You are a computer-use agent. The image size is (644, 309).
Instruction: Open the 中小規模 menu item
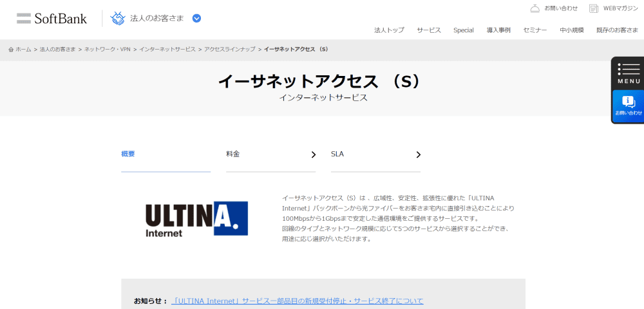tap(572, 30)
